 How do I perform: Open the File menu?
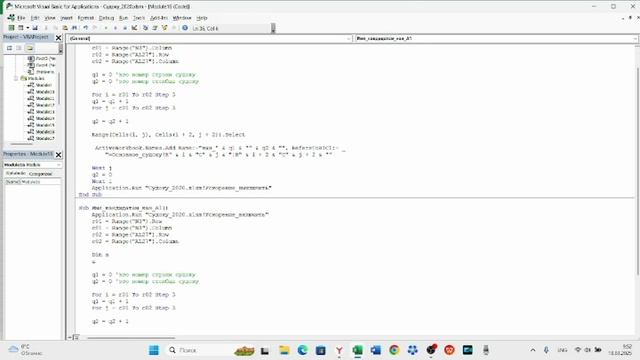(x=21, y=18)
